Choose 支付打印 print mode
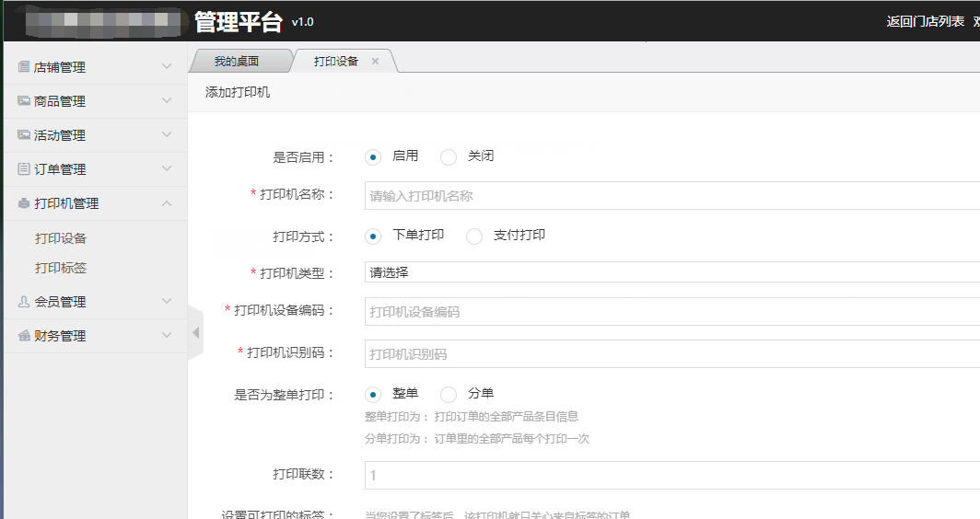Viewport: 980px width, 519px height. coord(473,236)
